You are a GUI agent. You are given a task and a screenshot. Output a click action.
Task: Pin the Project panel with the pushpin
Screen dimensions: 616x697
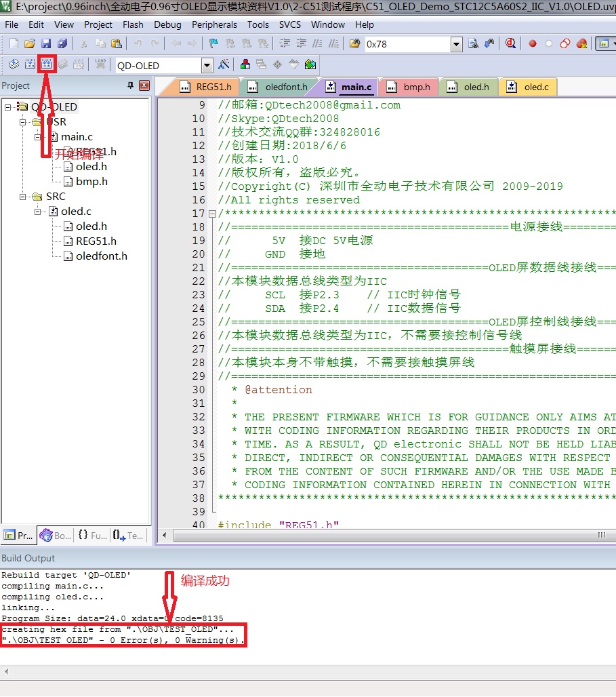pos(131,86)
